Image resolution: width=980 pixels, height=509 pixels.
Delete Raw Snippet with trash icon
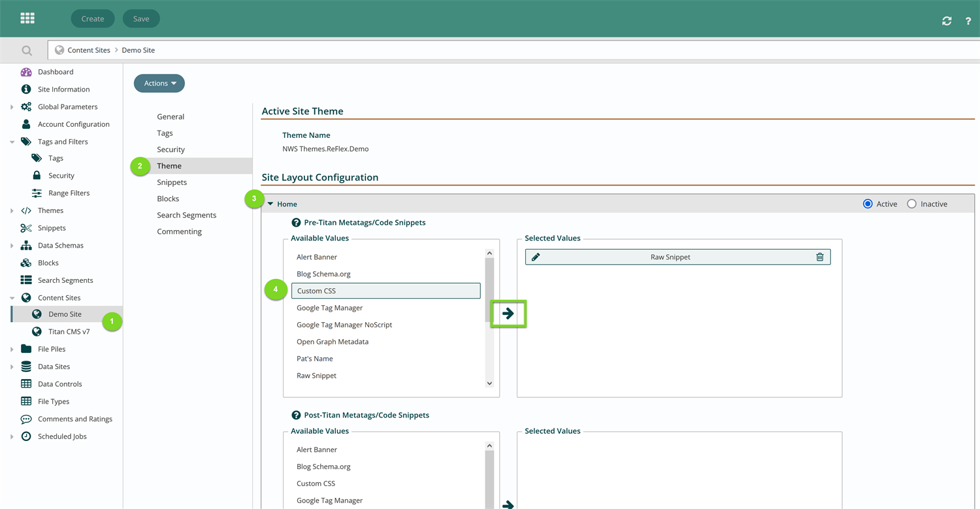tap(820, 257)
